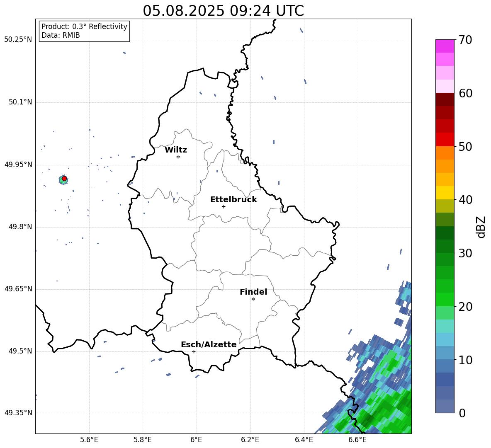Click the 49.65°N latitude label
Image resolution: width=491 pixels, height=448 pixels.
(18, 289)
